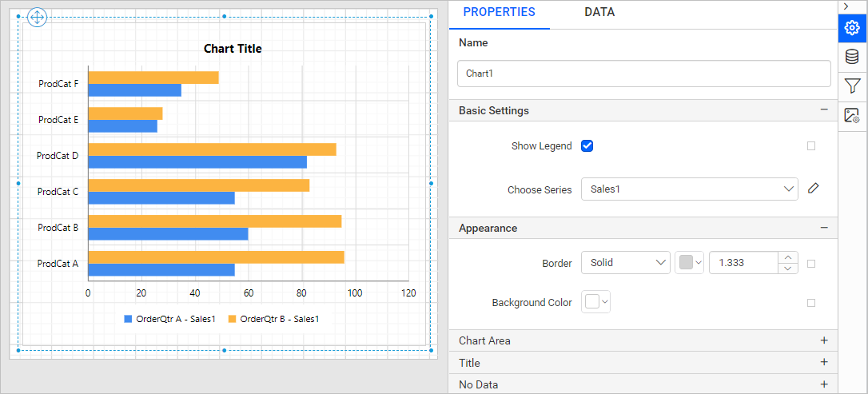
Task: Toggle the small square beside Border row
Action: 811,264
